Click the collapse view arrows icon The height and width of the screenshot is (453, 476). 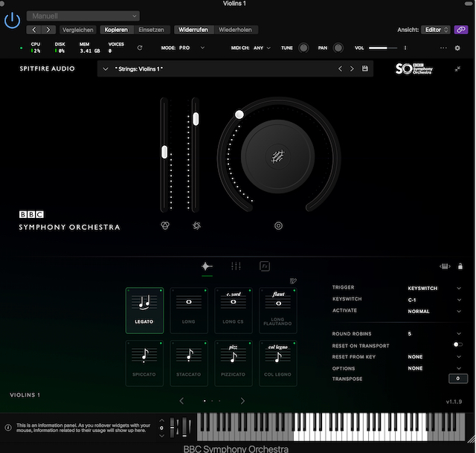point(457,69)
